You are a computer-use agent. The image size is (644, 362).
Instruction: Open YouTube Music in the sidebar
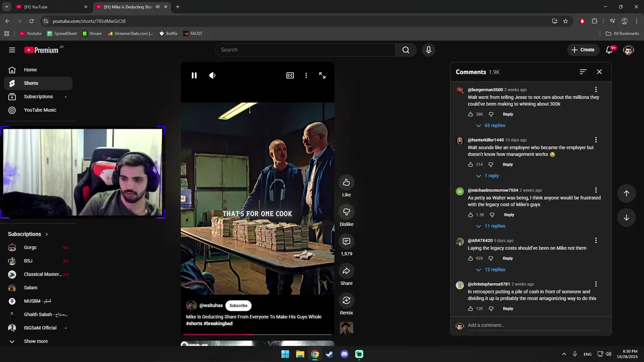coord(38,110)
